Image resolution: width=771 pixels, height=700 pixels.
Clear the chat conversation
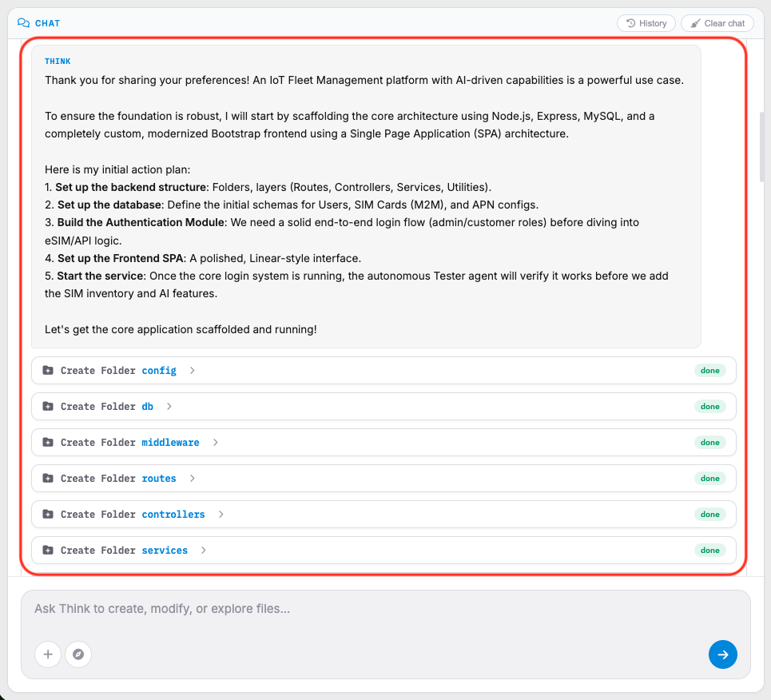pos(717,23)
